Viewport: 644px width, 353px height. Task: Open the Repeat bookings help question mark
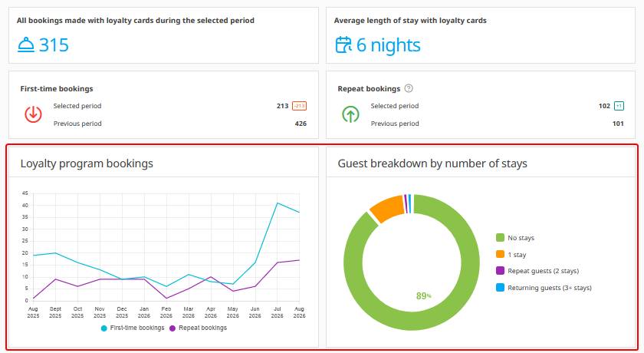[x=409, y=88]
